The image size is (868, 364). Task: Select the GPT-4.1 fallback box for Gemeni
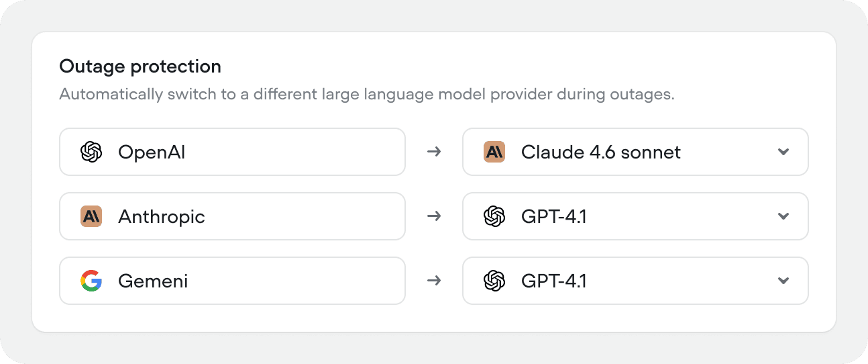[635, 281]
